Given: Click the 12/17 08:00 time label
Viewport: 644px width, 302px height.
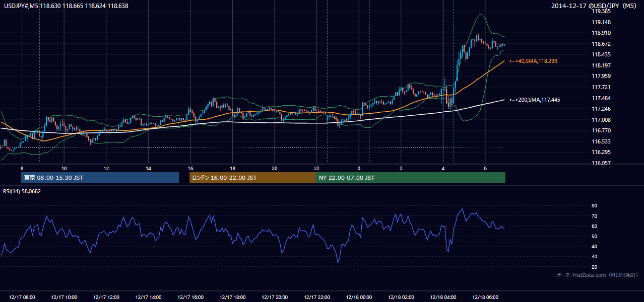Looking at the screenshot, I should click(x=22, y=297).
